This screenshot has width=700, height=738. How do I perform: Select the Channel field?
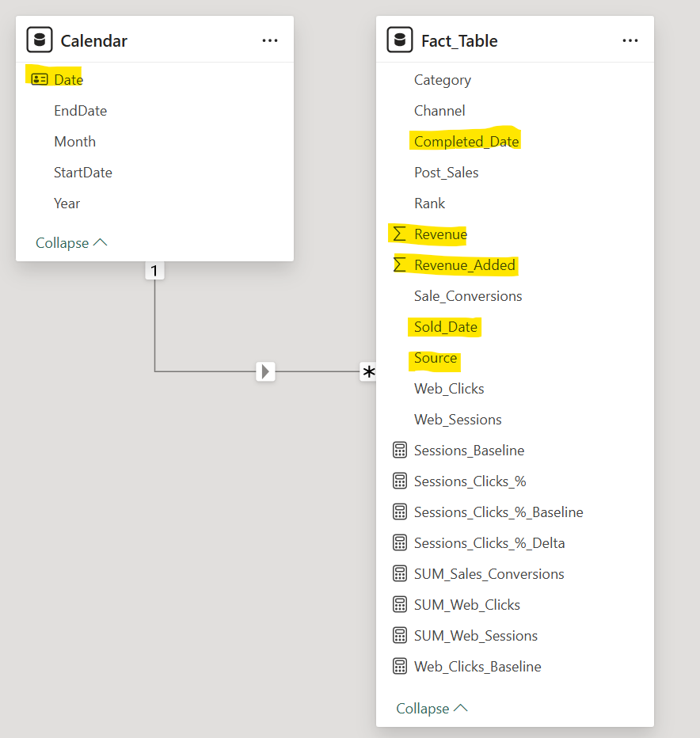click(439, 111)
